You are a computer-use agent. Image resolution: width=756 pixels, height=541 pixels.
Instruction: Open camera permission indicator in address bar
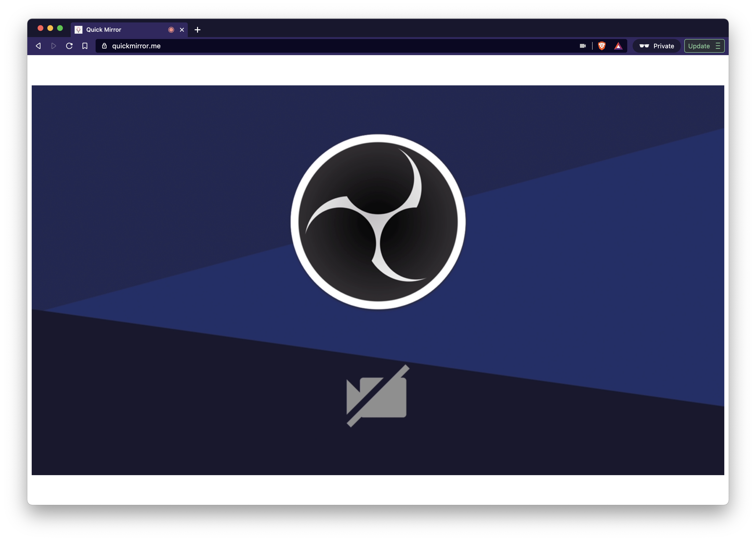pos(583,46)
